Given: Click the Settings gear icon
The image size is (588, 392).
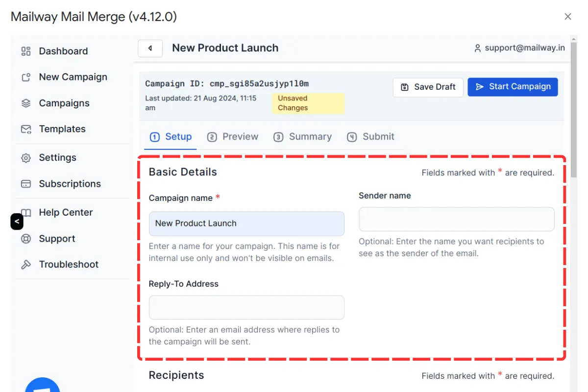Looking at the screenshot, I should pos(26,158).
